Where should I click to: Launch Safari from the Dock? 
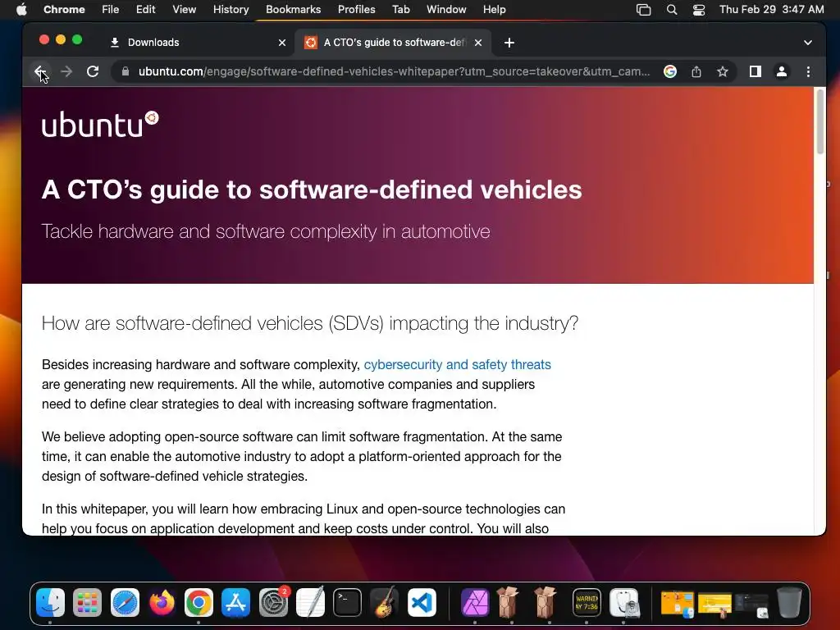[x=125, y=603]
